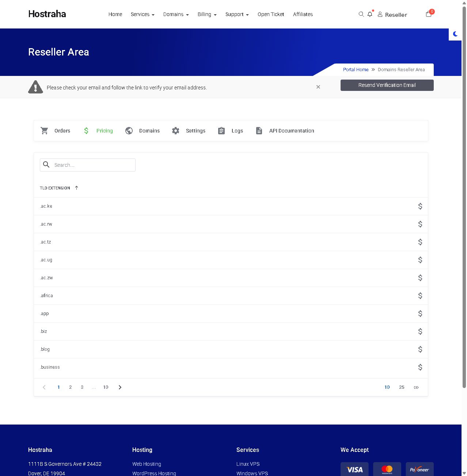This screenshot has height=476, width=467.
Task: Open pricing for .app dollar icon
Action: [x=420, y=314]
